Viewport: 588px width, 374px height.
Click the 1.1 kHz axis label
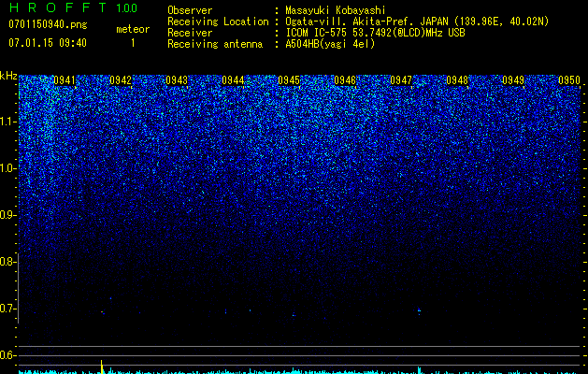click(x=7, y=122)
